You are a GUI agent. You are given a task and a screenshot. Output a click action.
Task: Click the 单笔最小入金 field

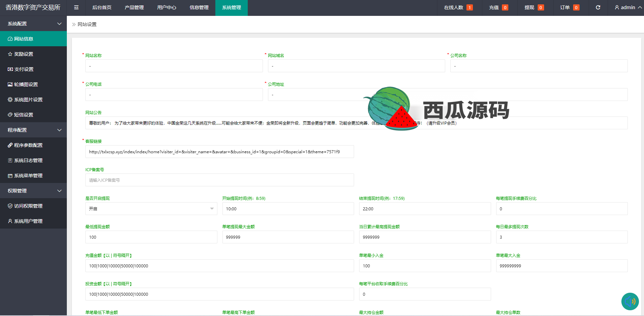[425, 266]
